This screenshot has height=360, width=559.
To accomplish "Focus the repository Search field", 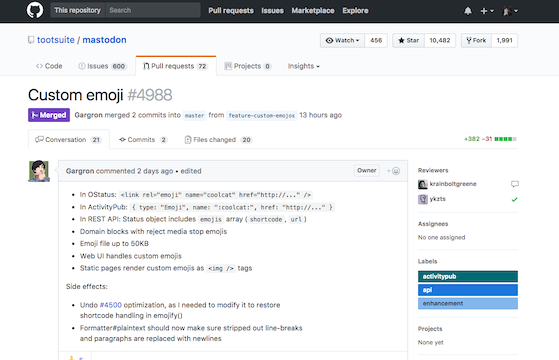I will (153, 10).
